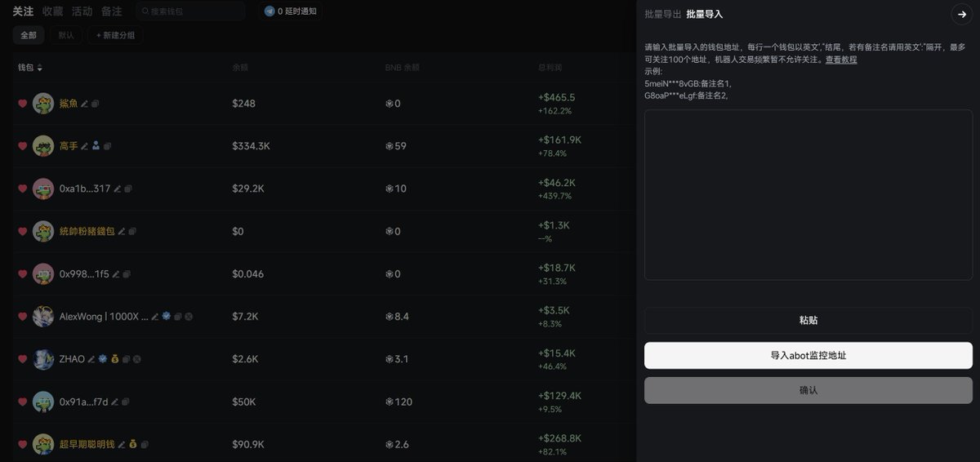
Task: Switch to the 关注 tab
Action: (23, 11)
